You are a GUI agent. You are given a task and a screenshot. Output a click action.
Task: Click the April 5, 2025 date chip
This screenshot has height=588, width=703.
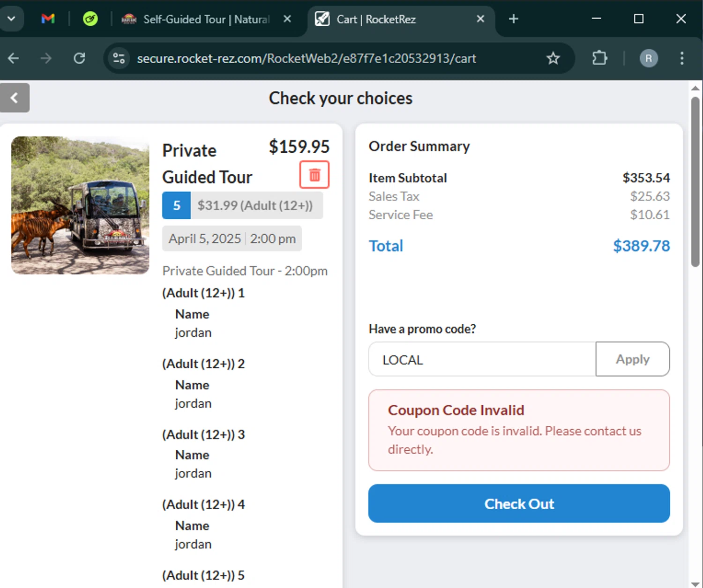(x=205, y=238)
